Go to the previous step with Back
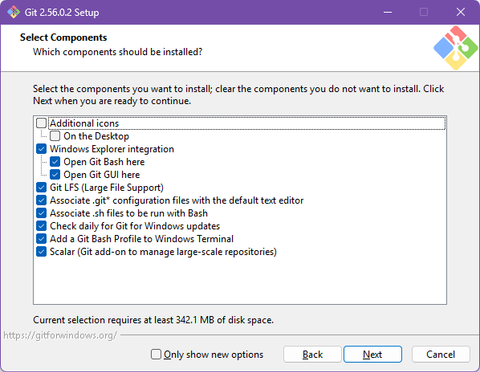 click(312, 354)
